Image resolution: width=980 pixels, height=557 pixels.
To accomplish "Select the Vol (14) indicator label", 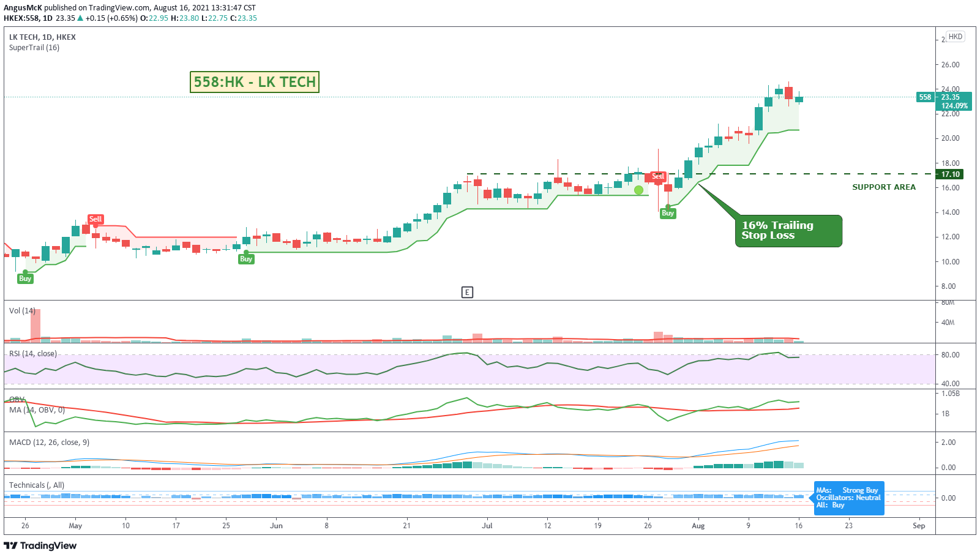I will tap(22, 311).
